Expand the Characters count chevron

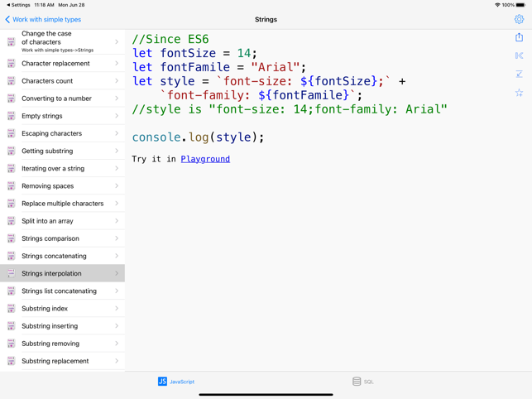(x=117, y=81)
